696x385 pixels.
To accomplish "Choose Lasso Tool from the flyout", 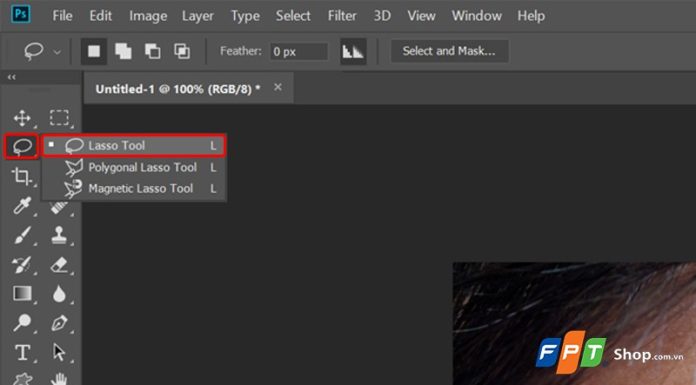I will click(x=134, y=146).
